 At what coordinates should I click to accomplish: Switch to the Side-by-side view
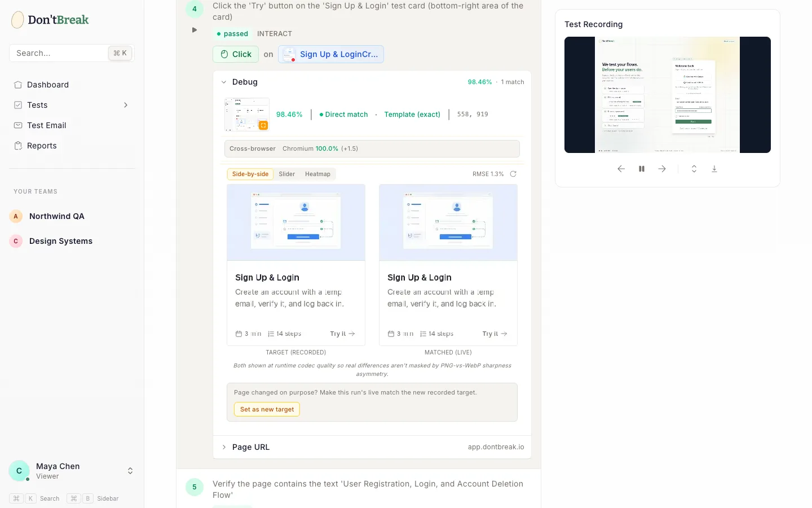[x=250, y=174]
